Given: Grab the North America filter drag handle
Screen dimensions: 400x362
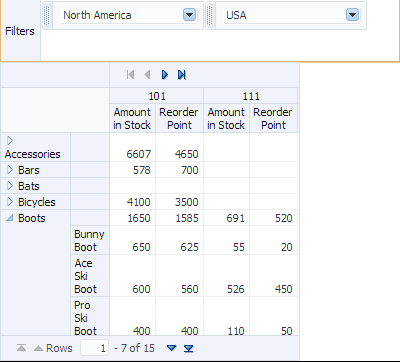Looking at the screenshot, I should click(x=47, y=15).
